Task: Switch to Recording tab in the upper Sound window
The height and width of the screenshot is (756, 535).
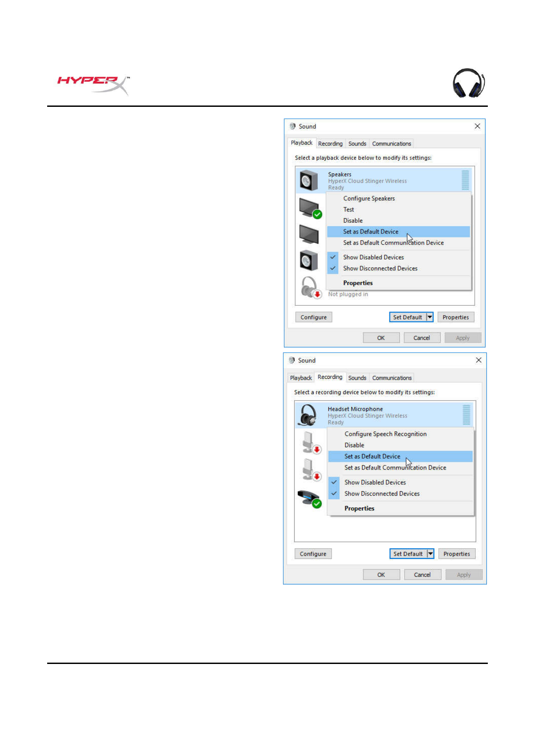Action: (x=330, y=144)
